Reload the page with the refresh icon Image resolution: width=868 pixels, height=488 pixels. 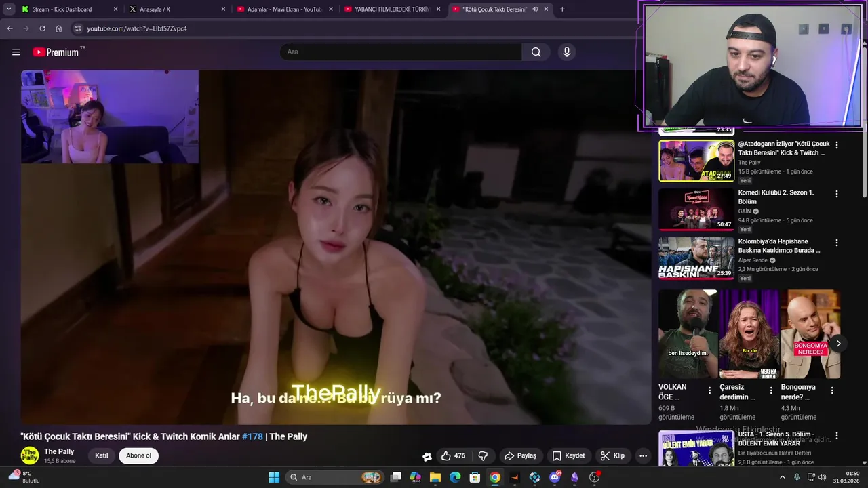[42, 28]
